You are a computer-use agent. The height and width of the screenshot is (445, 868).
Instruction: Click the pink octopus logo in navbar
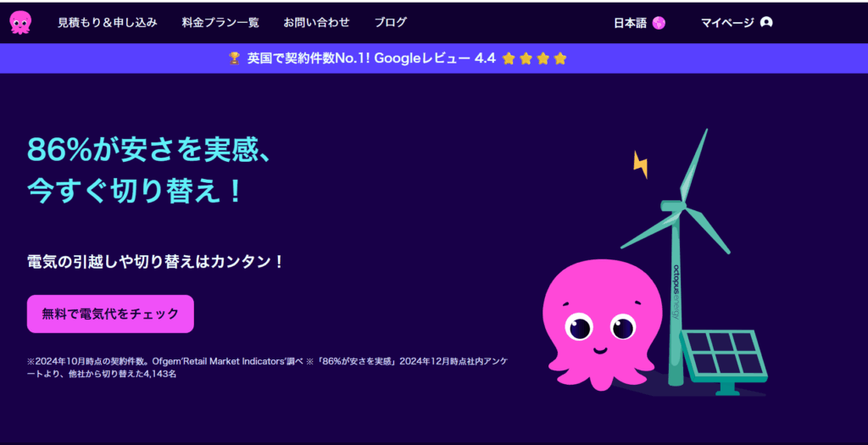[21, 23]
